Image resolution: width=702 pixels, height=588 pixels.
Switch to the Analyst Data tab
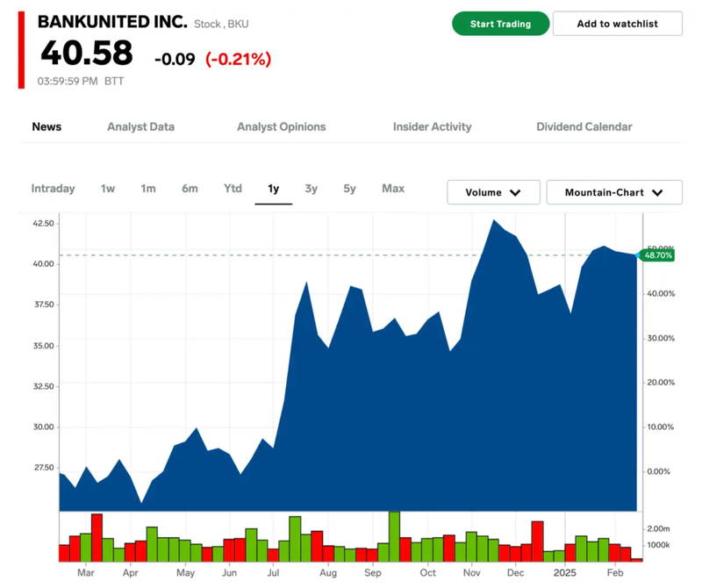point(140,126)
